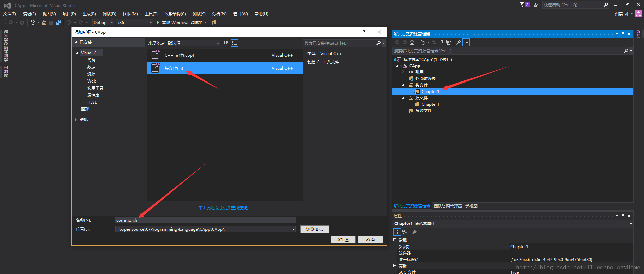Click the Add (添加) button
644x274 pixels.
coord(343,239)
